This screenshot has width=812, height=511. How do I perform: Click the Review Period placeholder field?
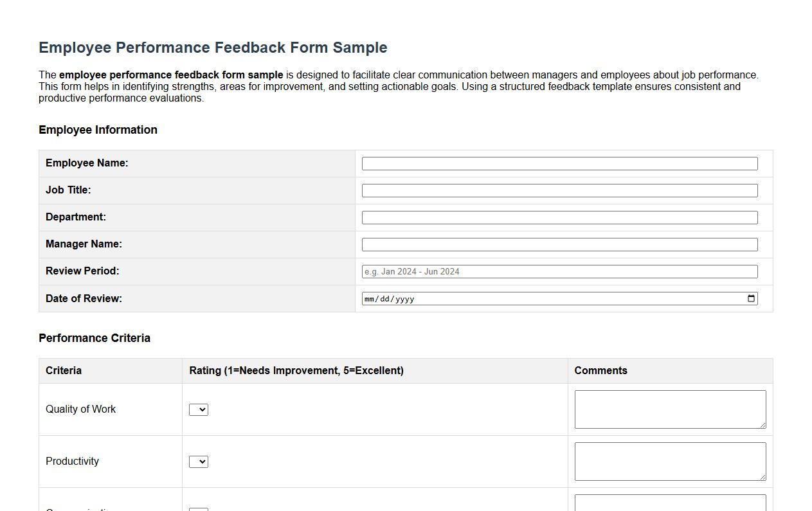pyautogui.click(x=559, y=271)
